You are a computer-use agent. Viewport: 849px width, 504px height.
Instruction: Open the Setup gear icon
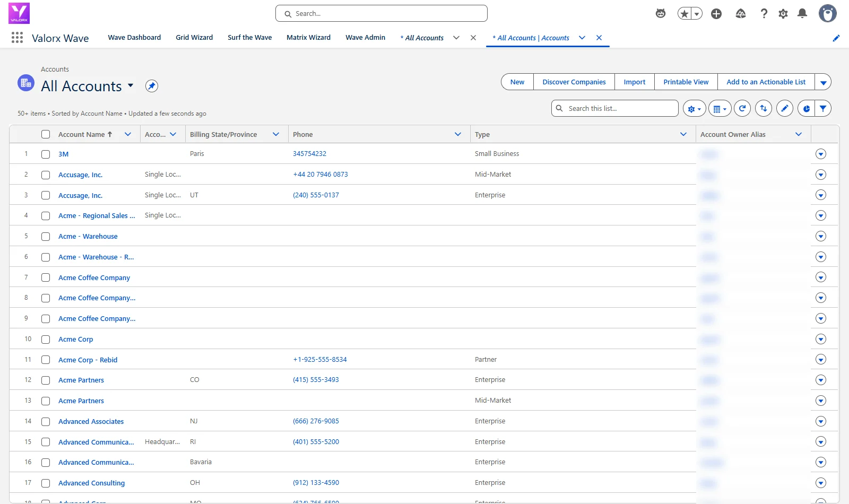click(783, 14)
